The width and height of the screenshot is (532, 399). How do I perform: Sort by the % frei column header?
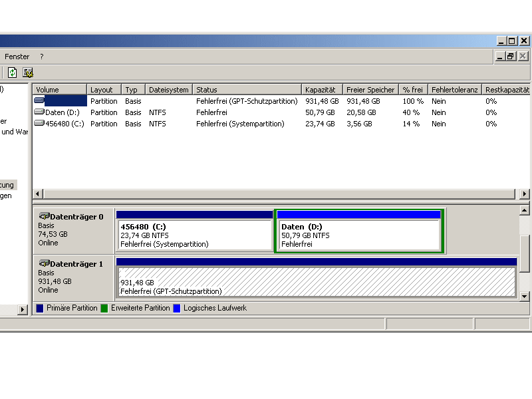tap(413, 90)
